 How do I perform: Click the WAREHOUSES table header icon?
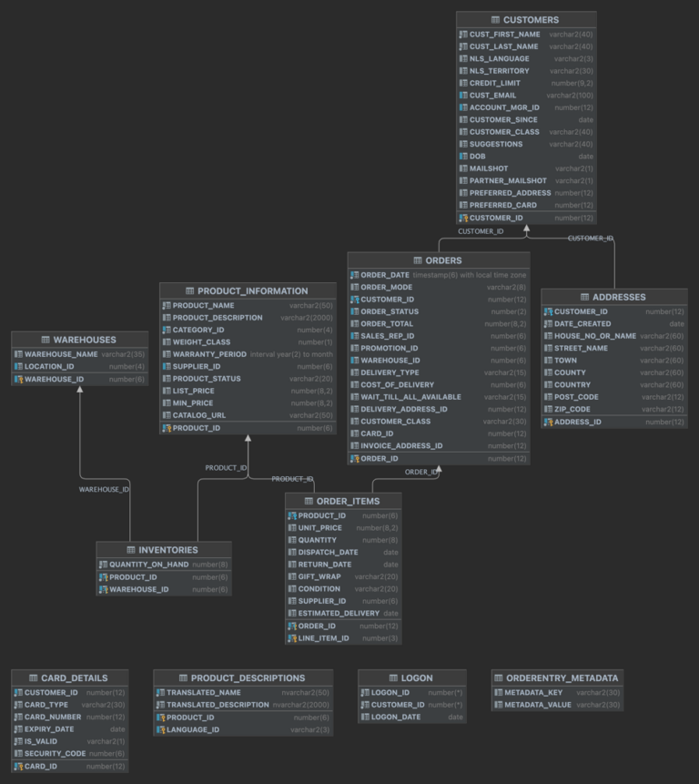pyautogui.click(x=46, y=340)
